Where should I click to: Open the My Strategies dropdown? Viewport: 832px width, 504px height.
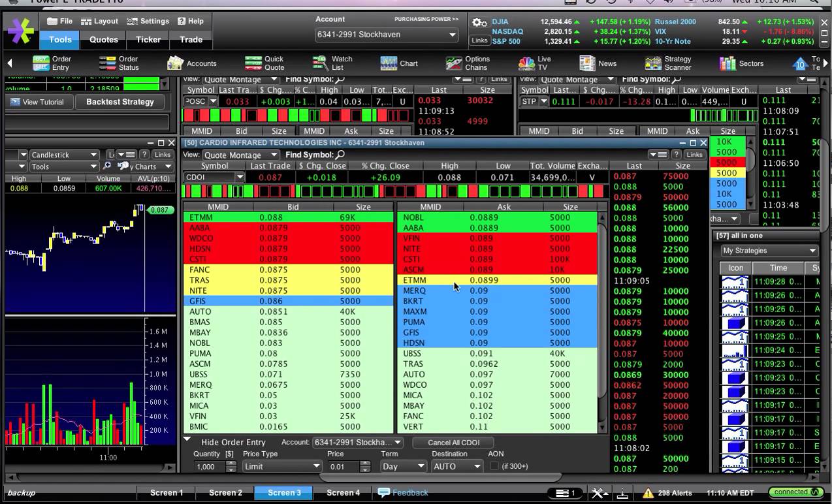769,251
